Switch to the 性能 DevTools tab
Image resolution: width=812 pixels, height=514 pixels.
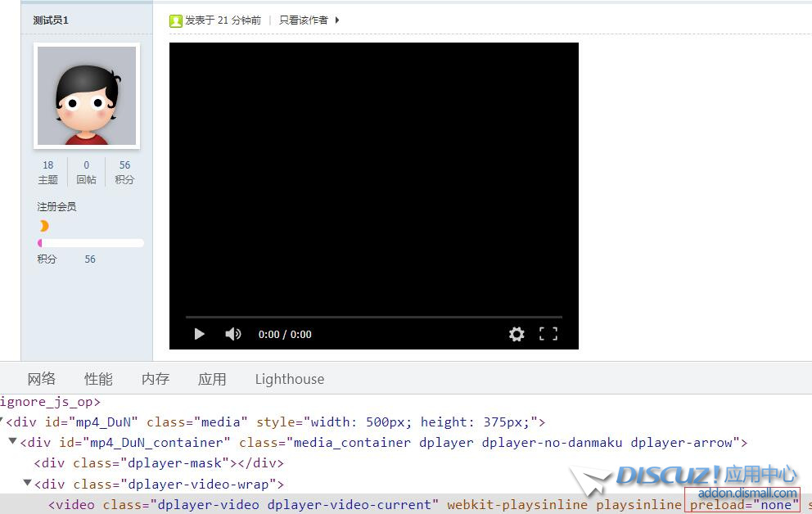pos(98,379)
